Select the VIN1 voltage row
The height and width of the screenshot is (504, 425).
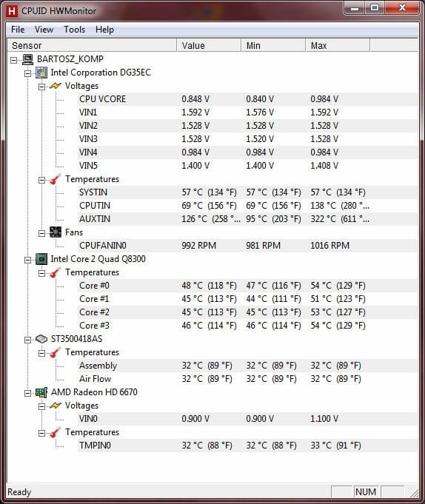(247, 112)
